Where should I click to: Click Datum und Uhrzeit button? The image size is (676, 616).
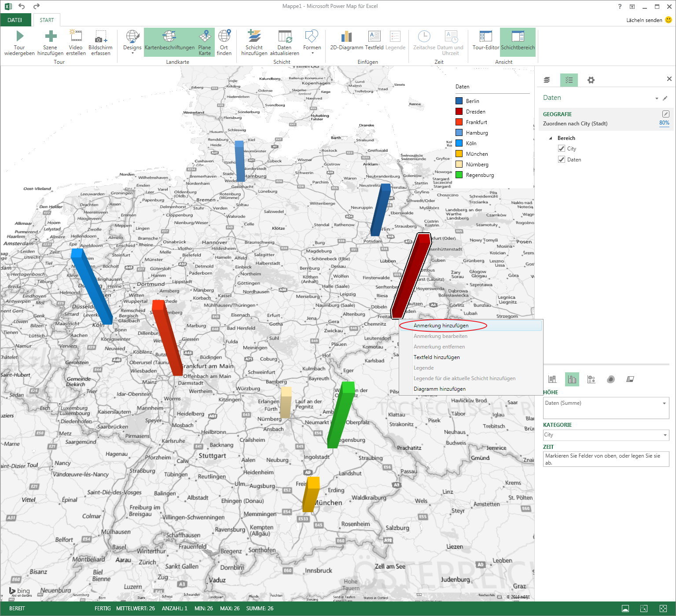(x=450, y=43)
